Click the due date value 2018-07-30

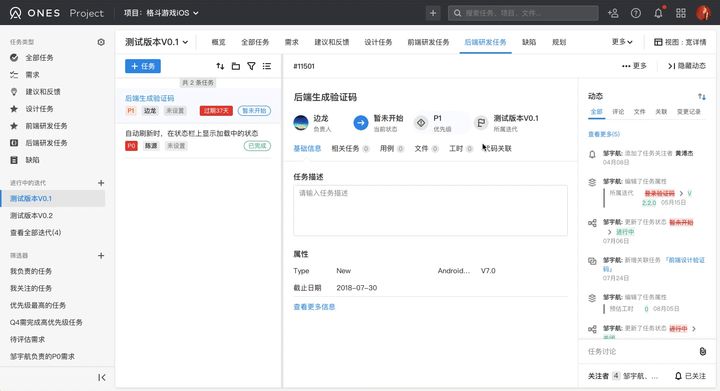[x=356, y=288]
